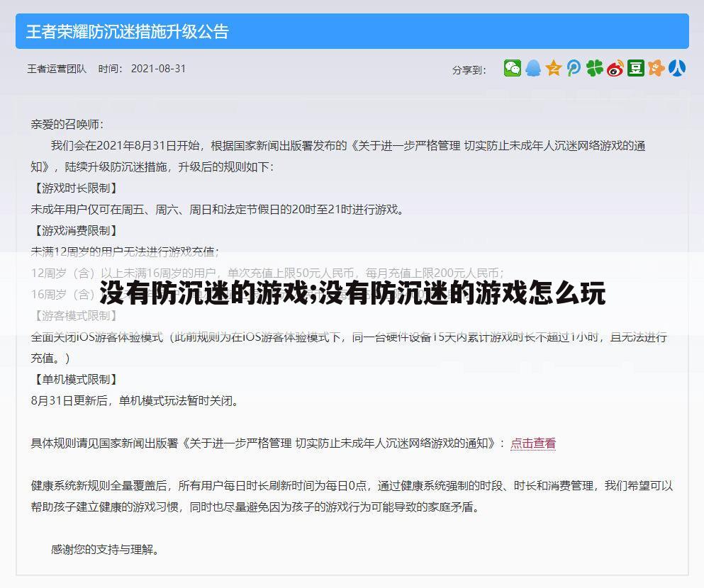The height and width of the screenshot is (588, 704).
Task: Click the line about 20时至21时进行游戏
Action: pyautogui.click(x=217, y=210)
